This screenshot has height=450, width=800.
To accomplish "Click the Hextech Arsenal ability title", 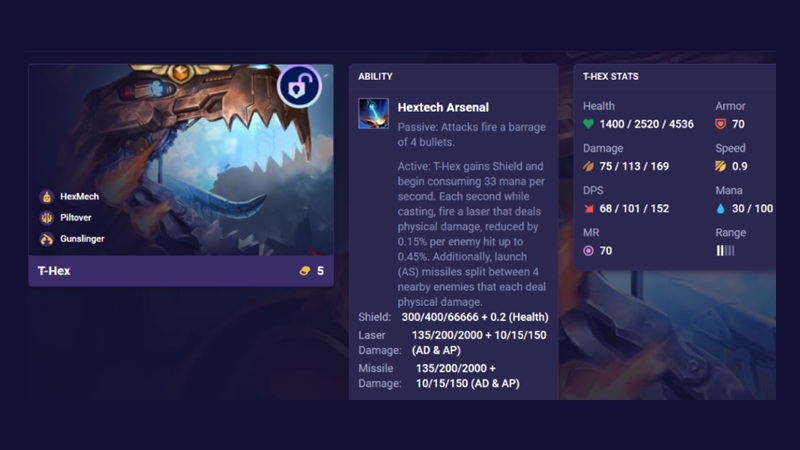I will click(443, 107).
